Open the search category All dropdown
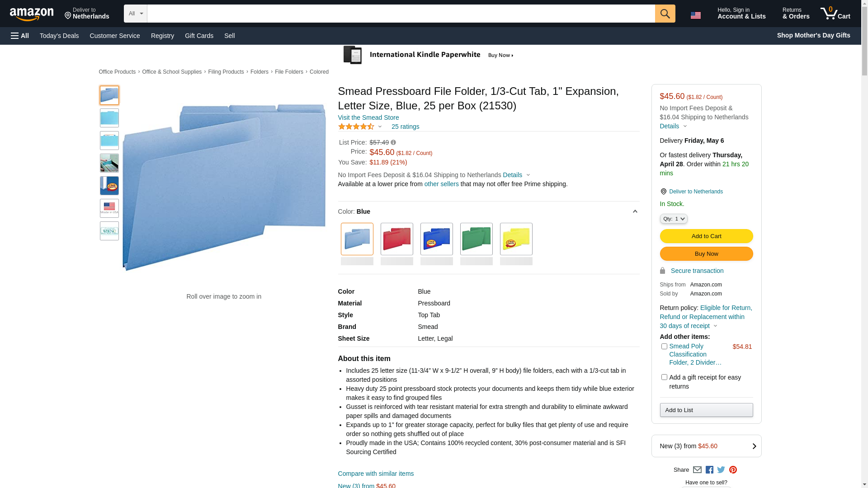Image resolution: width=868 pixels, height=488 pixels. [x=136, y=14]
